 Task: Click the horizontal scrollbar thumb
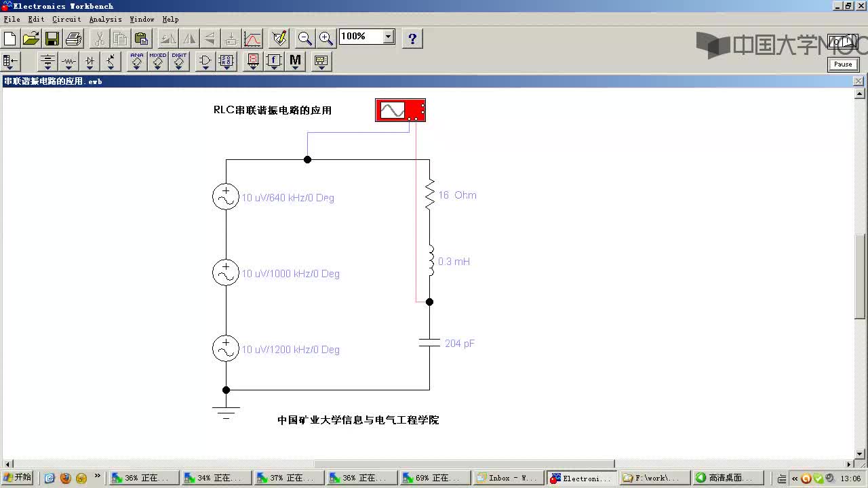click(465, 464)
